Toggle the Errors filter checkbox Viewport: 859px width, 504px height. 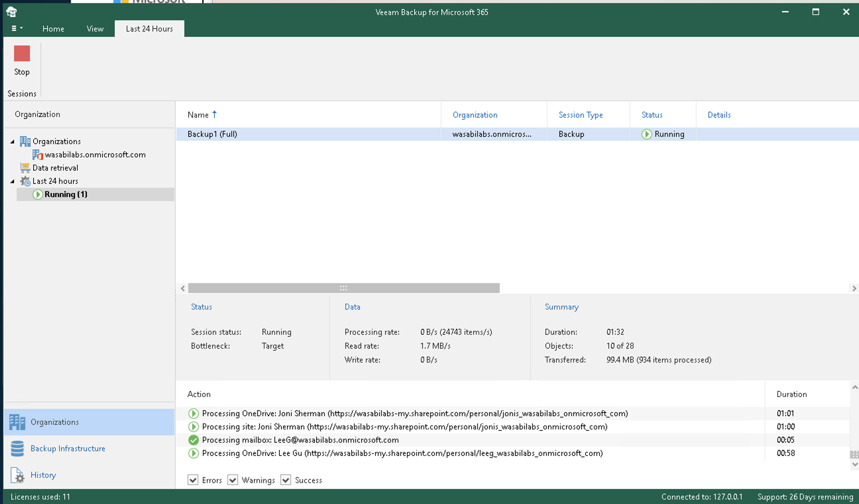tap(193, 480)
